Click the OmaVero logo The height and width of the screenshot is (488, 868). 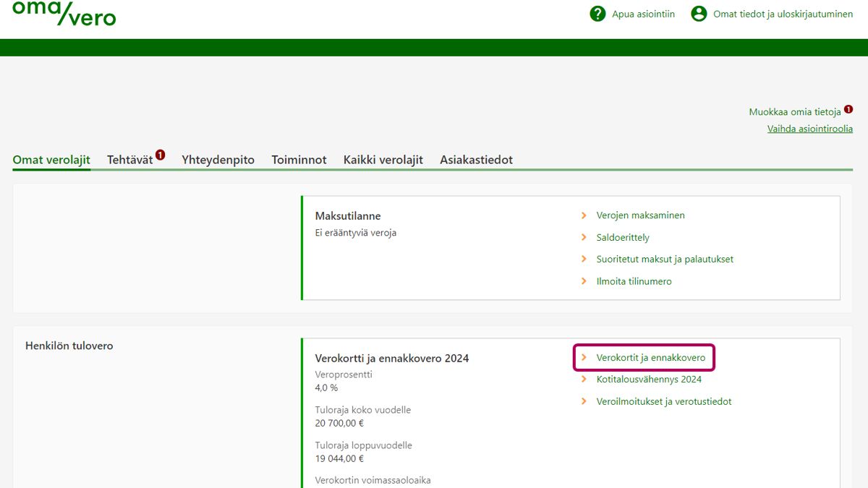(x=64, y=13)
